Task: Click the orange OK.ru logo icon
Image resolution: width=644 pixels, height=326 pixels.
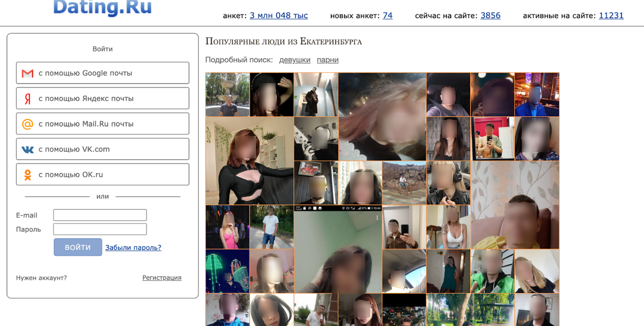Action: [x=27, y=175]
